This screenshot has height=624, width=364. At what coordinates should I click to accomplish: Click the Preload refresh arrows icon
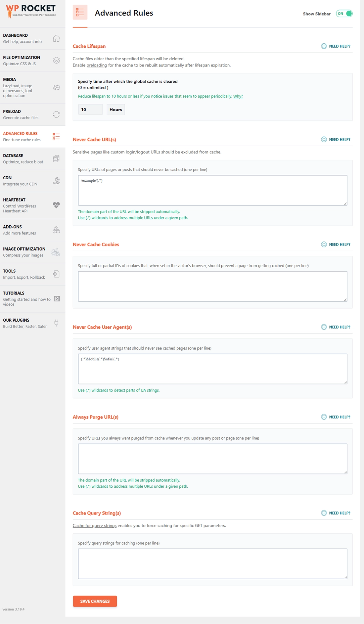56,114
